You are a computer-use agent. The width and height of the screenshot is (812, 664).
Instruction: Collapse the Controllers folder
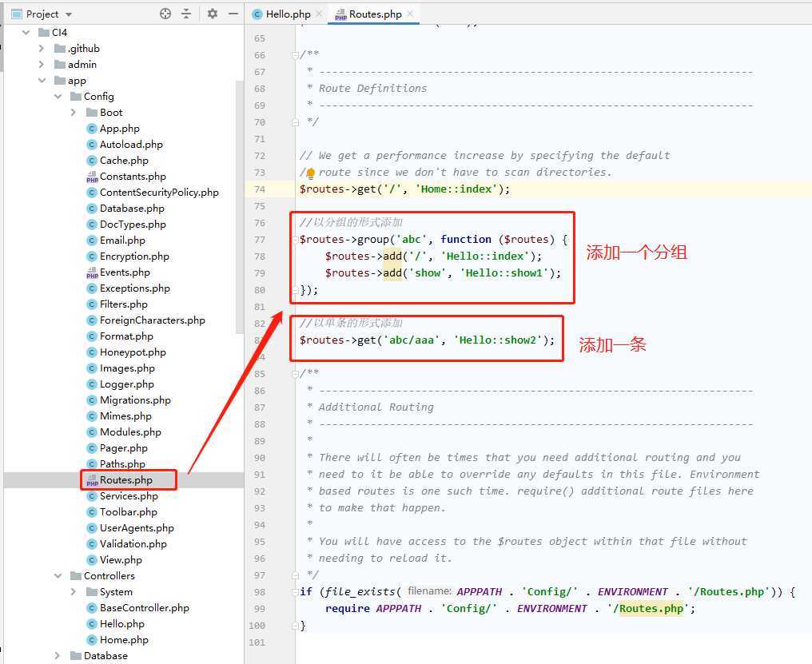click(x=58, y=576)
